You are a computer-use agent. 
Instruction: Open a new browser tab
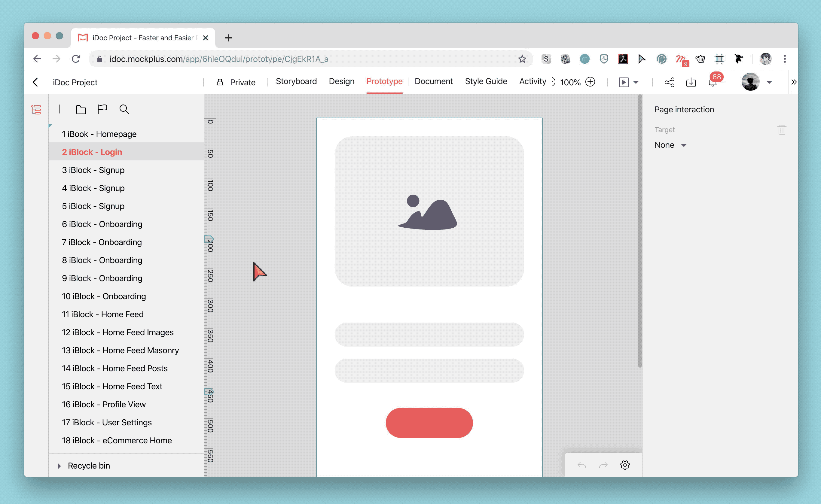[x=228, y=38]
